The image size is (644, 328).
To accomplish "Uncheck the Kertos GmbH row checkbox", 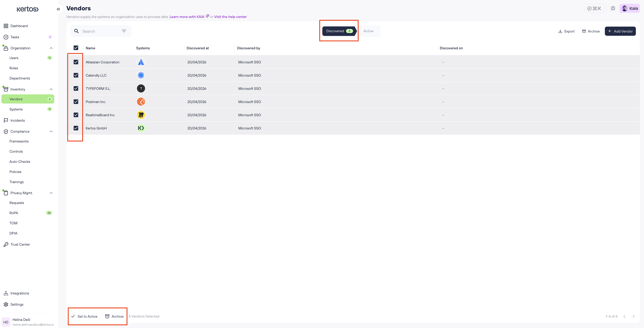I will (76, 128).
